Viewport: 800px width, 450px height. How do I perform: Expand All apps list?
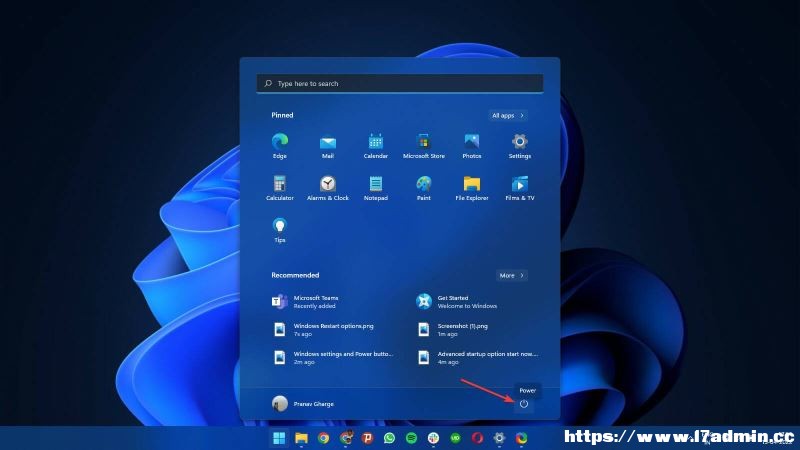tap(508, 115)
